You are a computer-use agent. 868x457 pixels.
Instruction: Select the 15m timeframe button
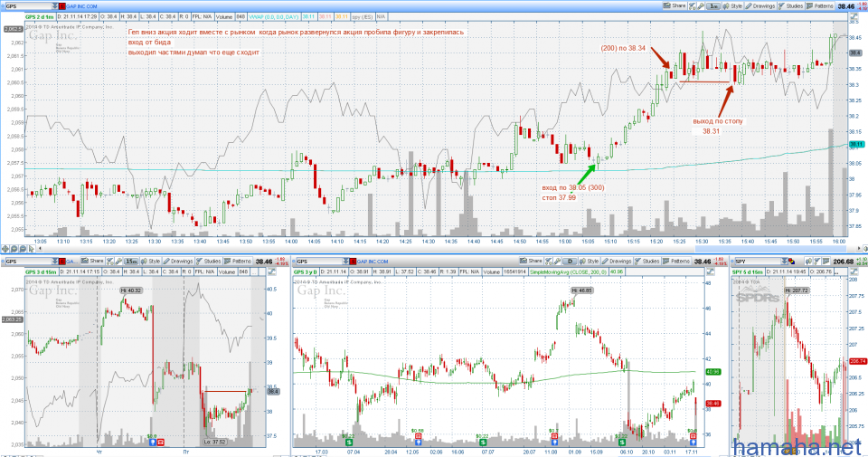[131, 262]
